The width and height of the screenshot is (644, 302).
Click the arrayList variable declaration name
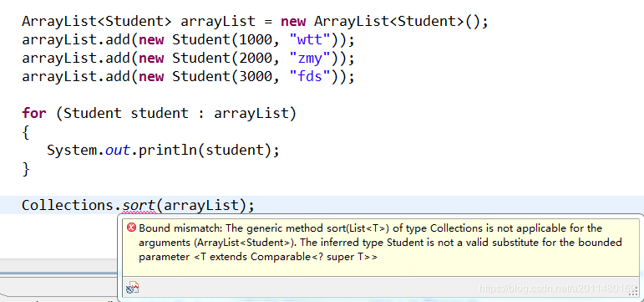[x=218, y=22]
